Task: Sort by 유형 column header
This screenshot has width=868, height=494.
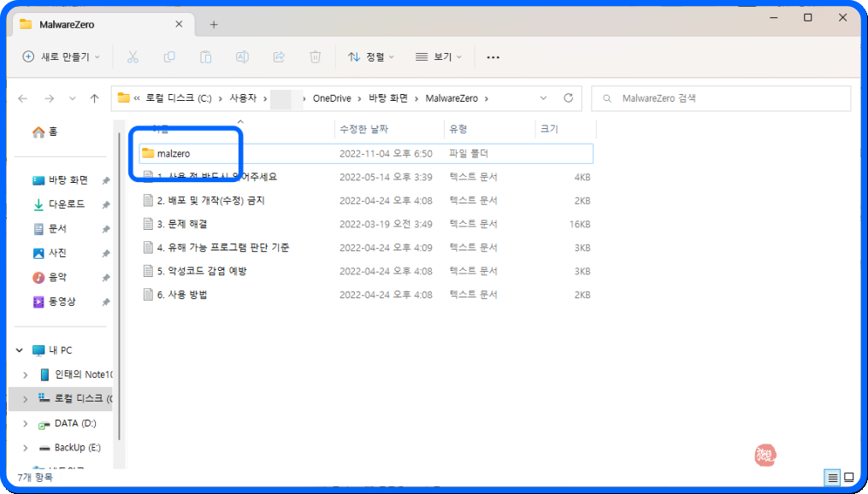Action: coord(458,129)
